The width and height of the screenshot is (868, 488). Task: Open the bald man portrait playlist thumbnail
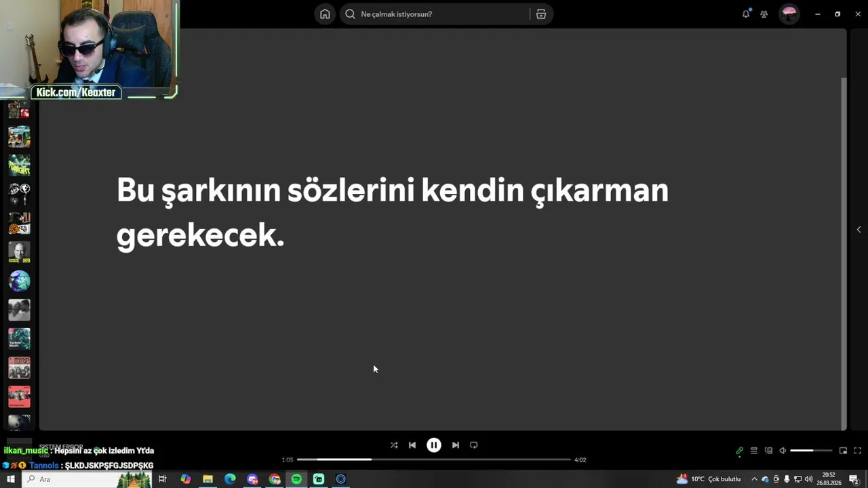pos(19,252)
